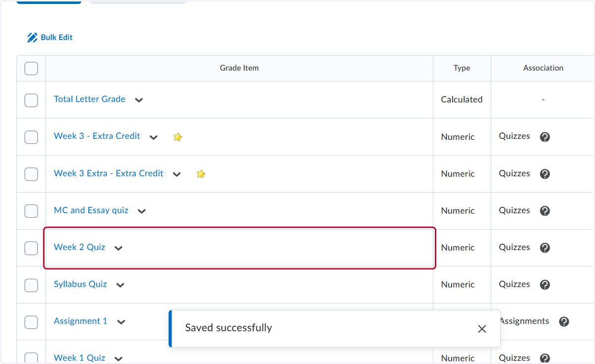
Task: Open the Assignment 1 actions chevron
Action: (x=121, y=322)
